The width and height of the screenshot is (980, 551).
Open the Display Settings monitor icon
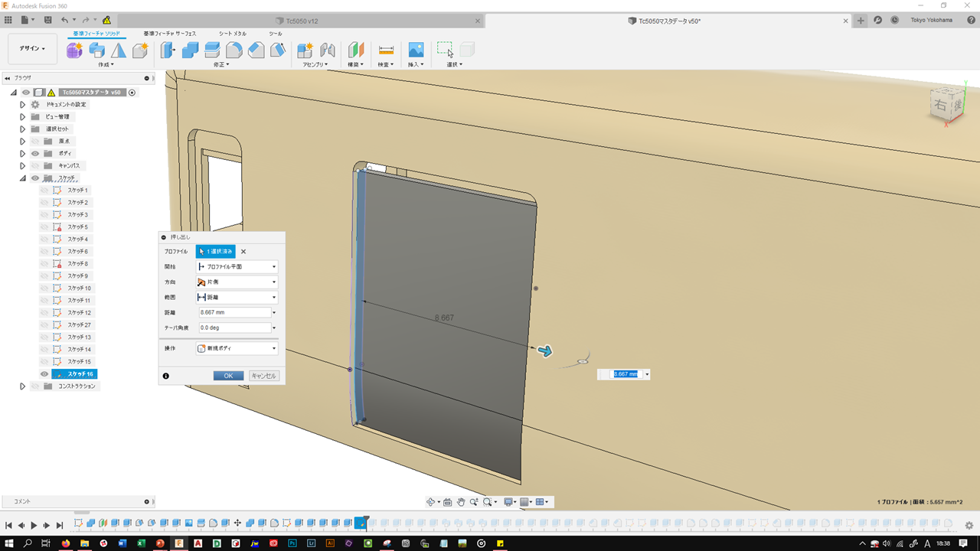(x=508, y=502)
